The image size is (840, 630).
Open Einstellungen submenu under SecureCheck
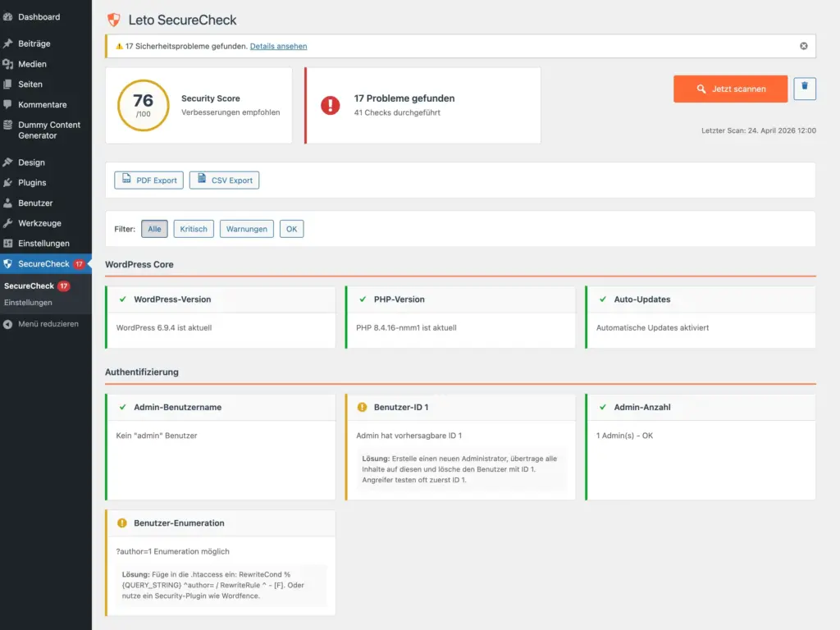[28, 303]
